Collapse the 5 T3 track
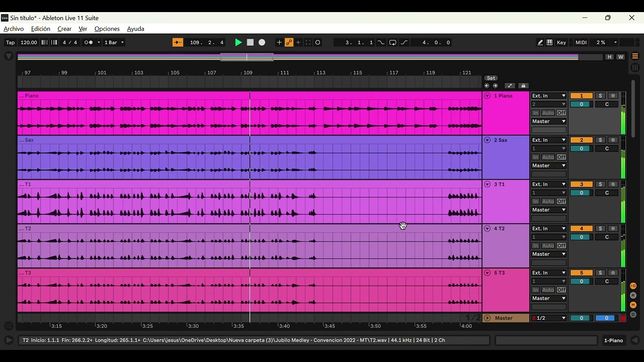 [487, 273]
